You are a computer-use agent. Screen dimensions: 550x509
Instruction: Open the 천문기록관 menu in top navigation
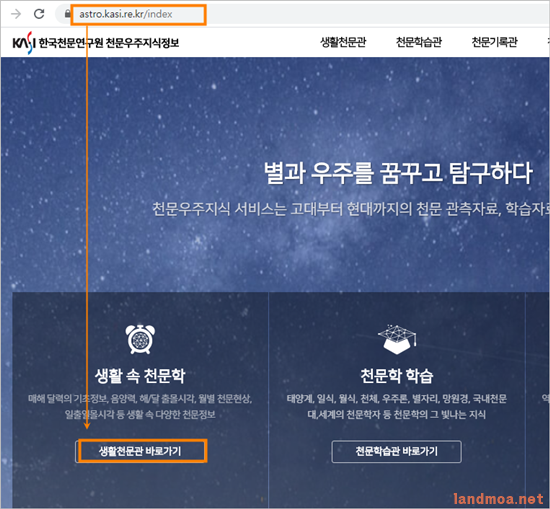(x=494, y=42)
